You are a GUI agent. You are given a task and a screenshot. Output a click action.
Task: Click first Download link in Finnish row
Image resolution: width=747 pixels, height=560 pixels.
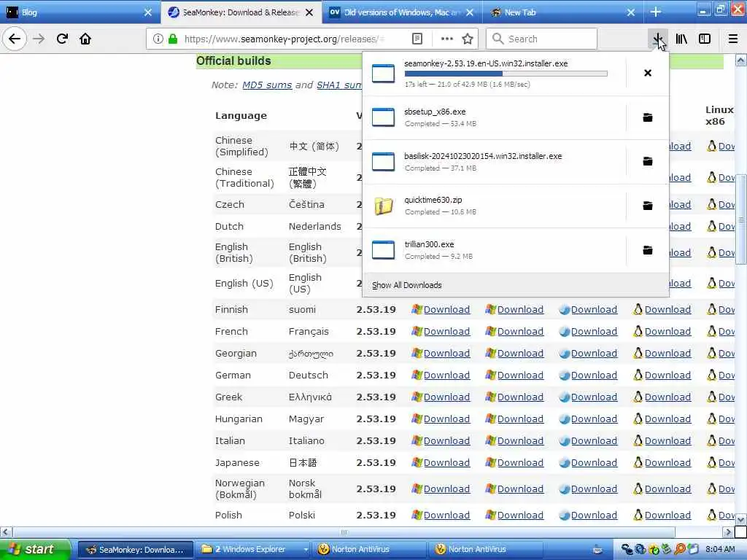tap(446, 309)
